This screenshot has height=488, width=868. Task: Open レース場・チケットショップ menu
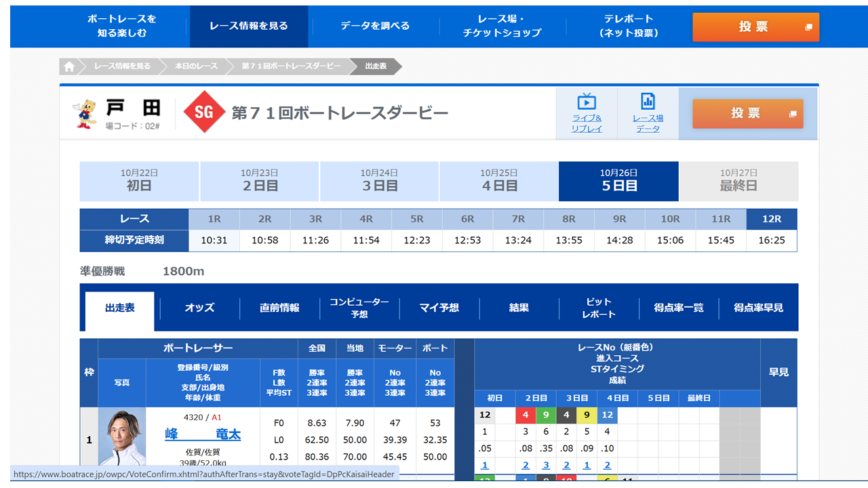point(502,26)
